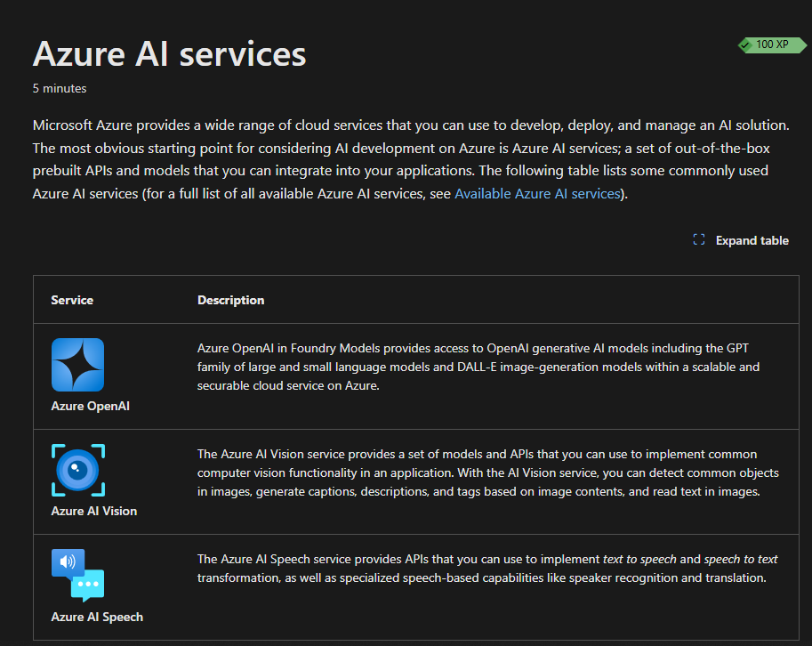Click the Azure AI Vision service description text
The height and width of the screenshot is (646, 812).
pos(487,472)
